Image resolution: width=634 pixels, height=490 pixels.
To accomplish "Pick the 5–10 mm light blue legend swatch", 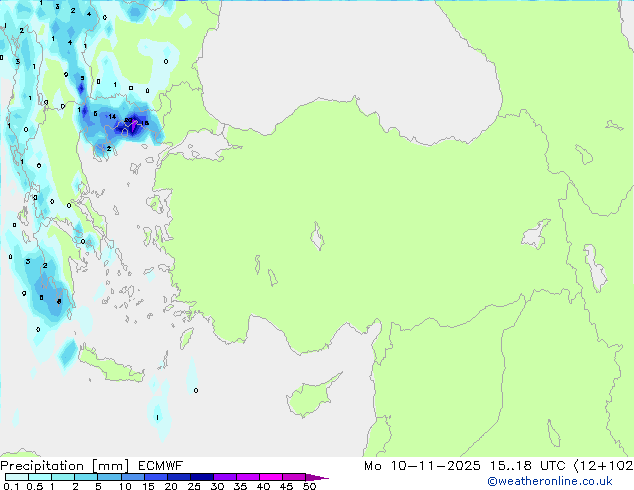I will (109, 477).
